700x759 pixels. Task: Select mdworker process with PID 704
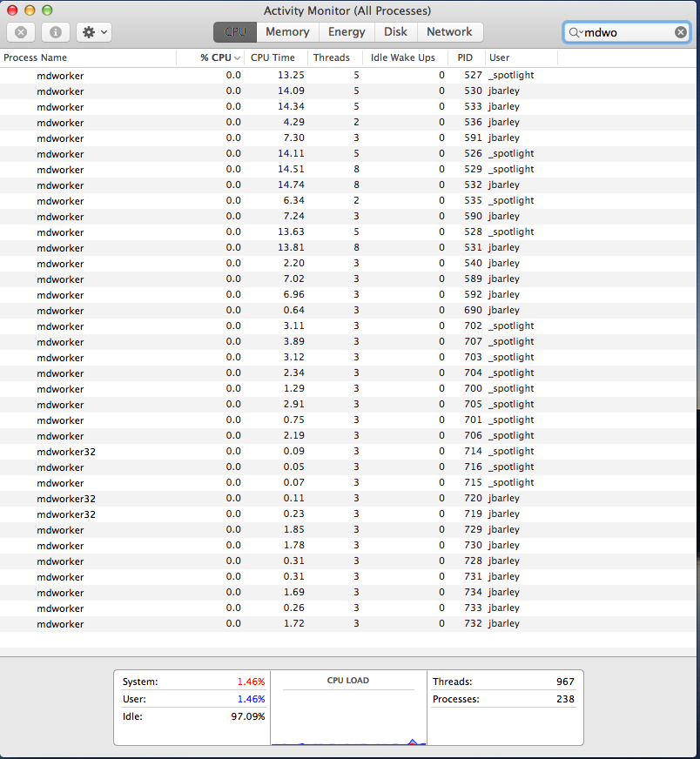click(348, 373)
